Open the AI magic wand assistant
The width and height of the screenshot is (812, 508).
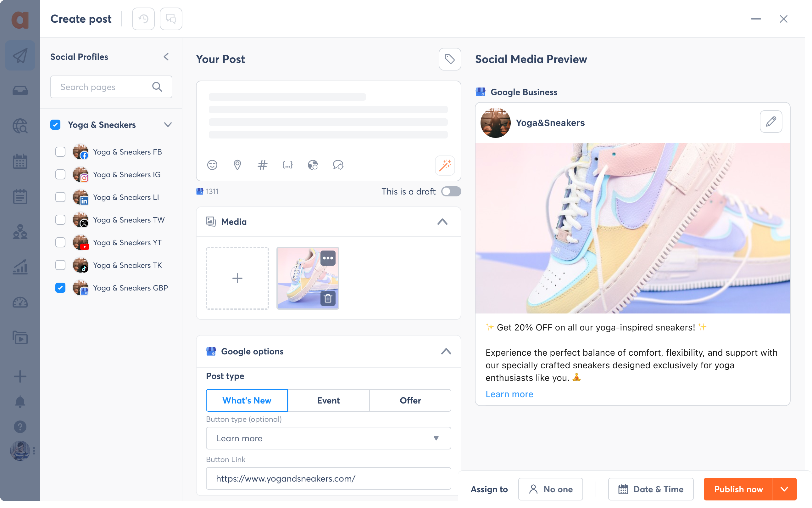click(x=445, y=165)
